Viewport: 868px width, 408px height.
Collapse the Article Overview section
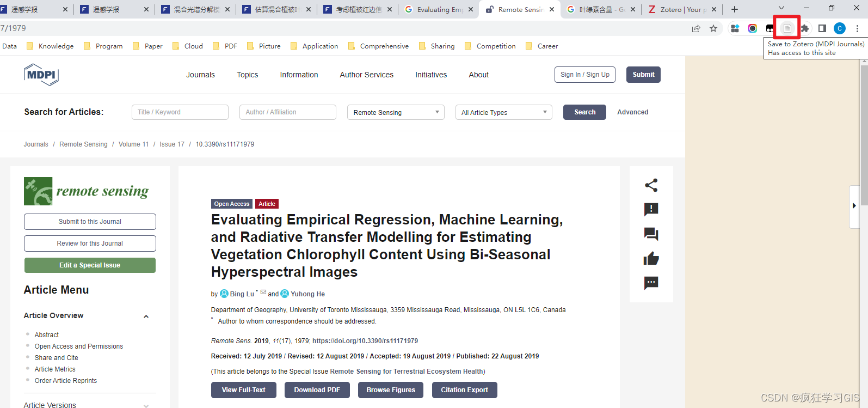pyautogui.click(x=146, y=316)
